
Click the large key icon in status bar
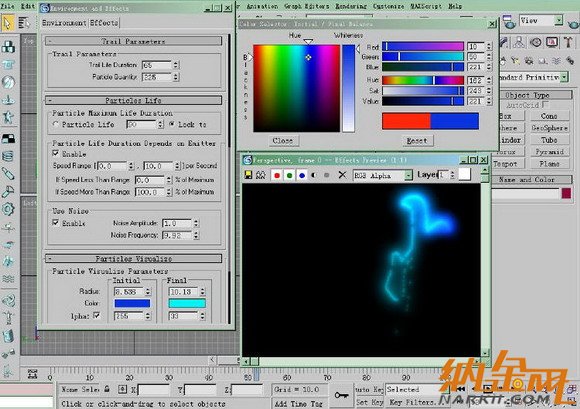341,396
